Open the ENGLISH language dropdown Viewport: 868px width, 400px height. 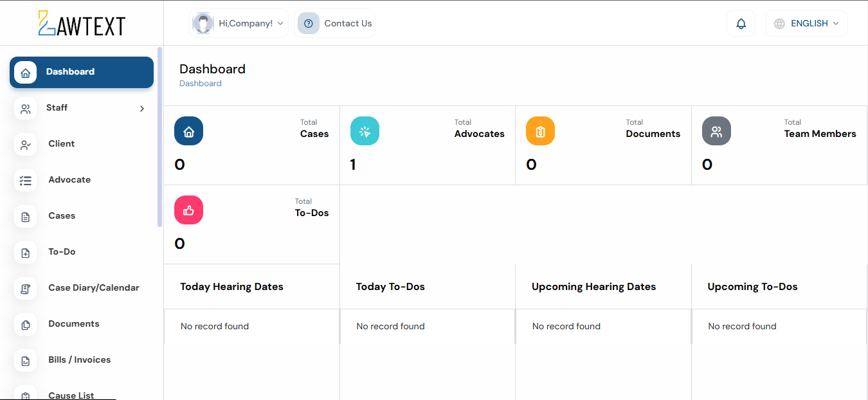coord(814,24)
